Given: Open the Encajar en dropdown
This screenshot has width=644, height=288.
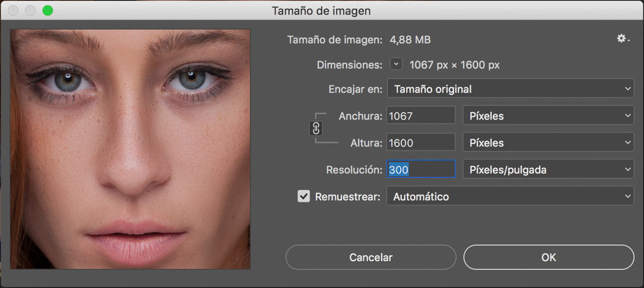Looking at the screenshot, I should click(x=511, y=88).
